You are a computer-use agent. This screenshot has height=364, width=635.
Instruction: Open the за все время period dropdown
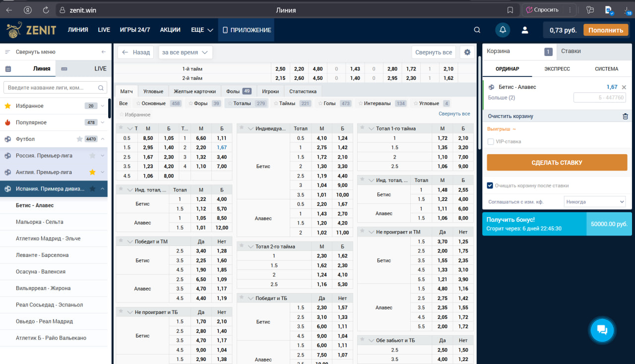tap(186, 52)
